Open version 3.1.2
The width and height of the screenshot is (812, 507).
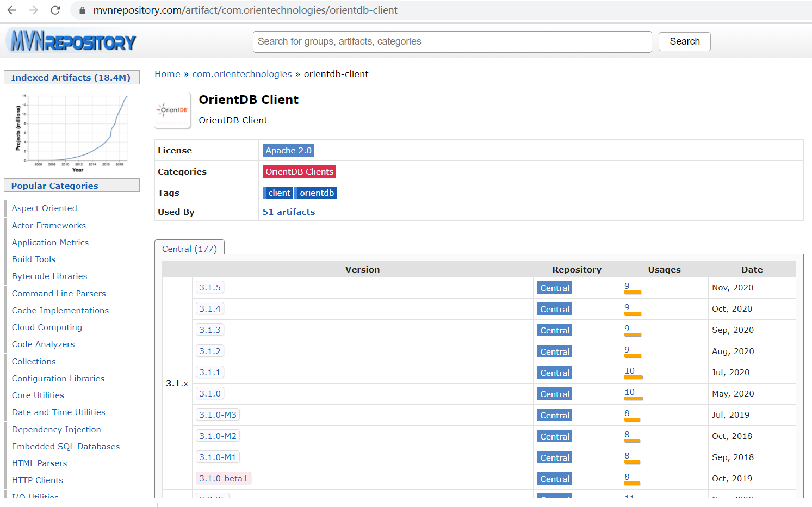click(210, 351)
